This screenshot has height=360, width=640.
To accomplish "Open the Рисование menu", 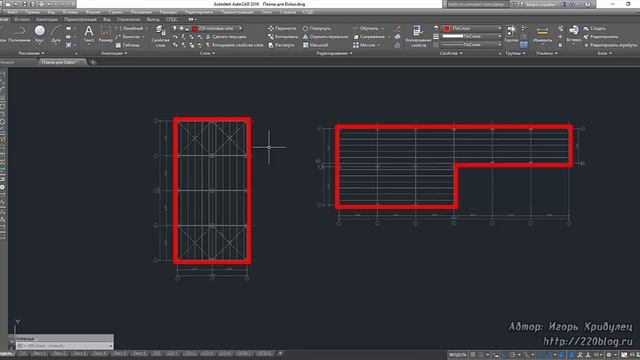I will pyautogui.click(x=141, y=12).
